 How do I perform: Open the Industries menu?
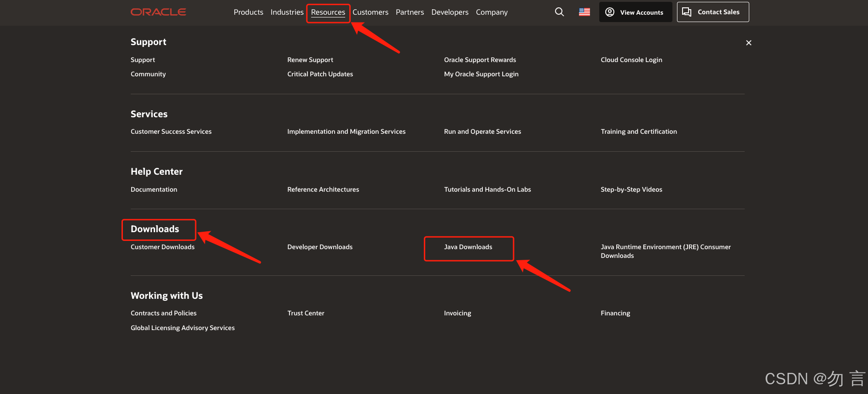pos(287,12)
